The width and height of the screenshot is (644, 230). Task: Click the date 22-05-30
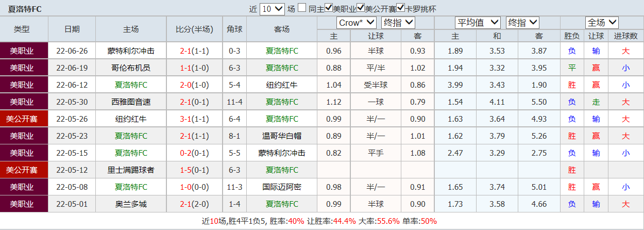pyautogui.click(x=72, y=102)
